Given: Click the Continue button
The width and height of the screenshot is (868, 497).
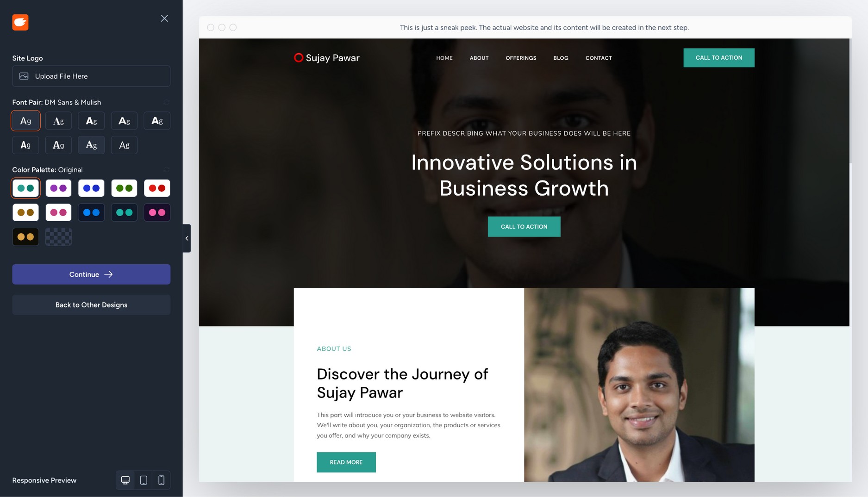Looking at the screenshot, I should click(x=91, y=274).
